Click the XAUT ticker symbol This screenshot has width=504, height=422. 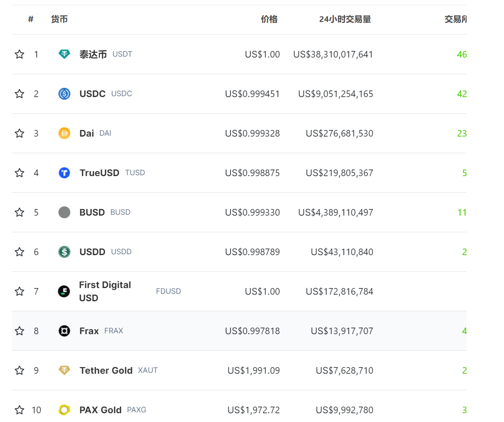pyautogui.click(x=148, y=370)
